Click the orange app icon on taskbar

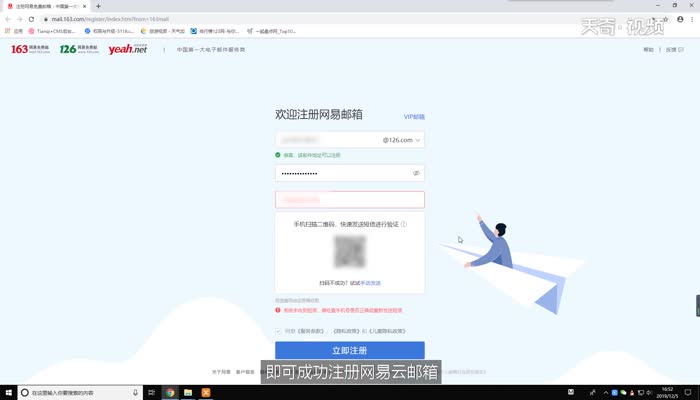(x=206, y=392)
